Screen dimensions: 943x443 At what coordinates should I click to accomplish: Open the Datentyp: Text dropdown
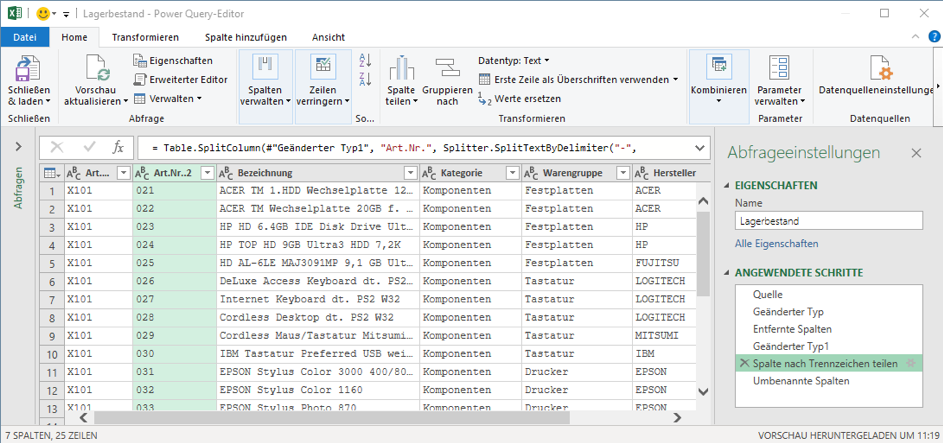coord(514,60)
